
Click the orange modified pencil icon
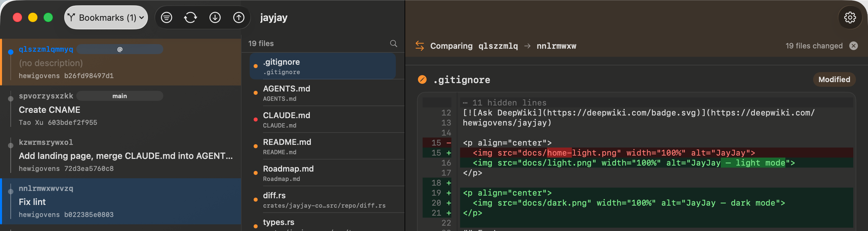(x=422, y=80)
